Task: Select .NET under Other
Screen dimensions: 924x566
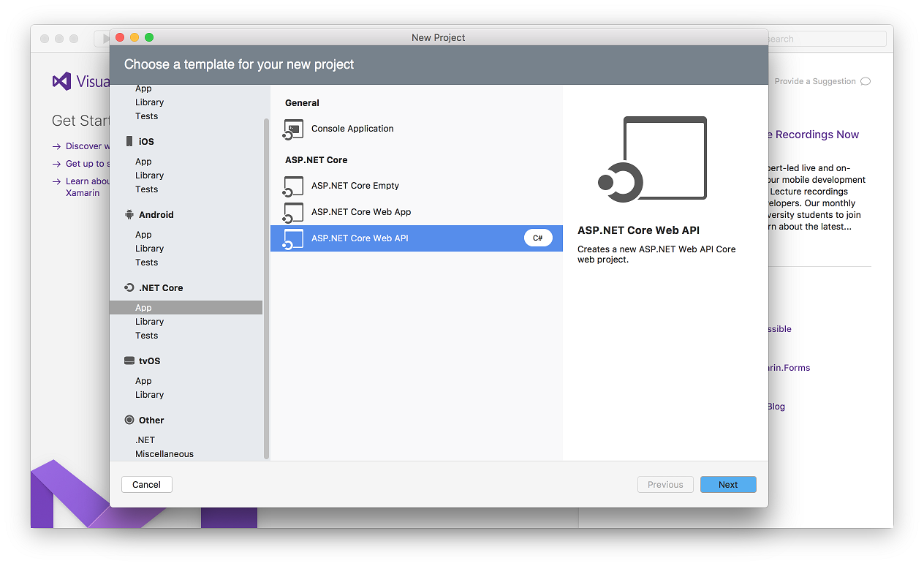Action: point(145,440)
